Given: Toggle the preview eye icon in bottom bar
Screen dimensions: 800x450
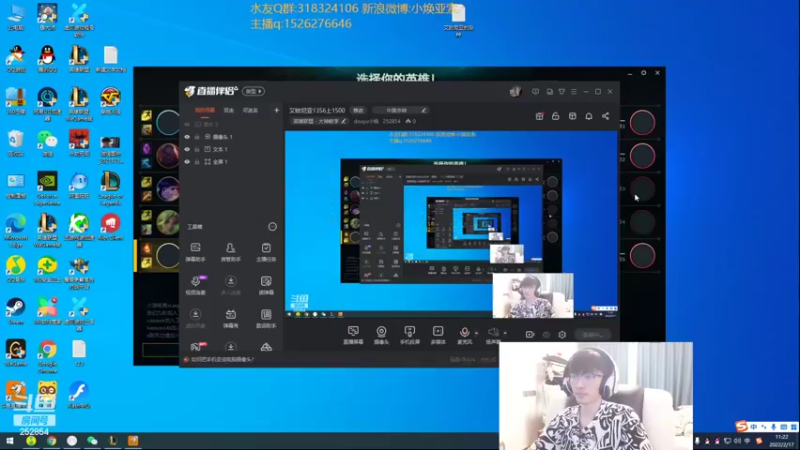Looking at the screenshot, I should (x=546, y=335).
